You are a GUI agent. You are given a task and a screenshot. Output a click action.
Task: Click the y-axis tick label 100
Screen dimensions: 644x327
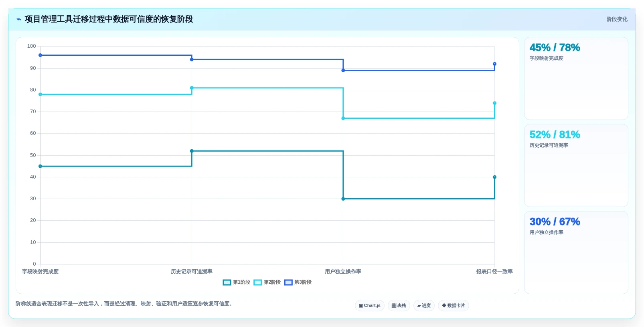(x=32, y=46)
